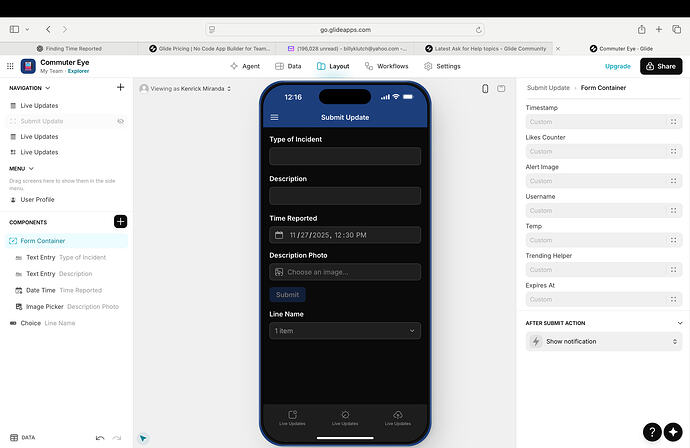
Task: Change Viewing as Kenrick Miranda user
Action: point(185,88)
